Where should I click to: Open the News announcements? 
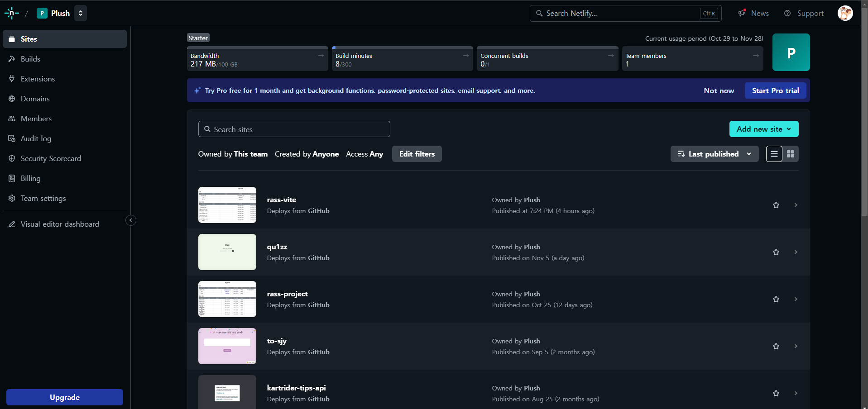(754, 13)
